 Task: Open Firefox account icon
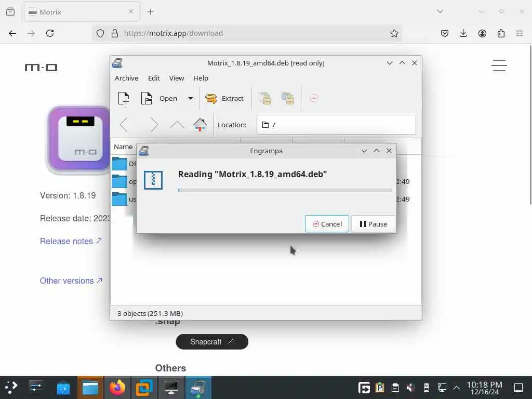pos(482,33)
